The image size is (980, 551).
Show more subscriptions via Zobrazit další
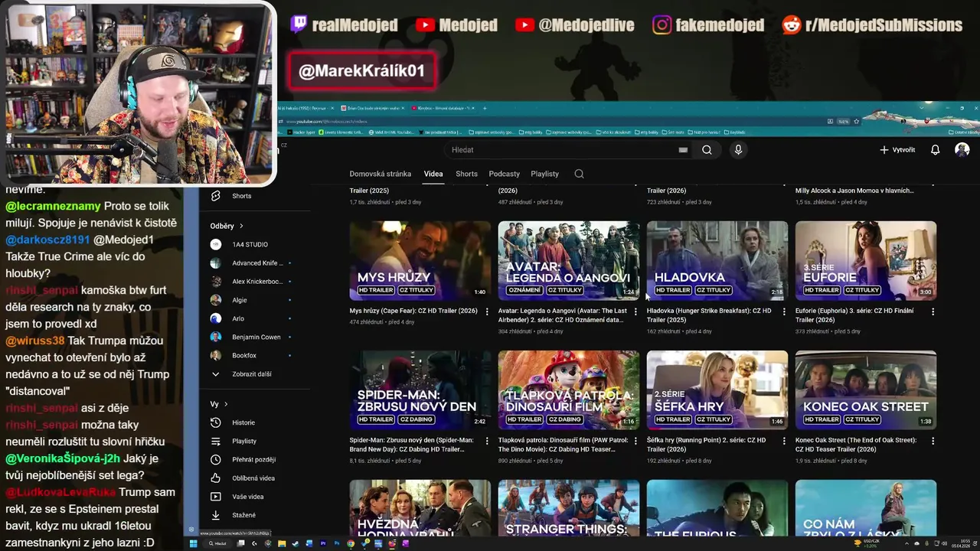(x=251, y=374)
